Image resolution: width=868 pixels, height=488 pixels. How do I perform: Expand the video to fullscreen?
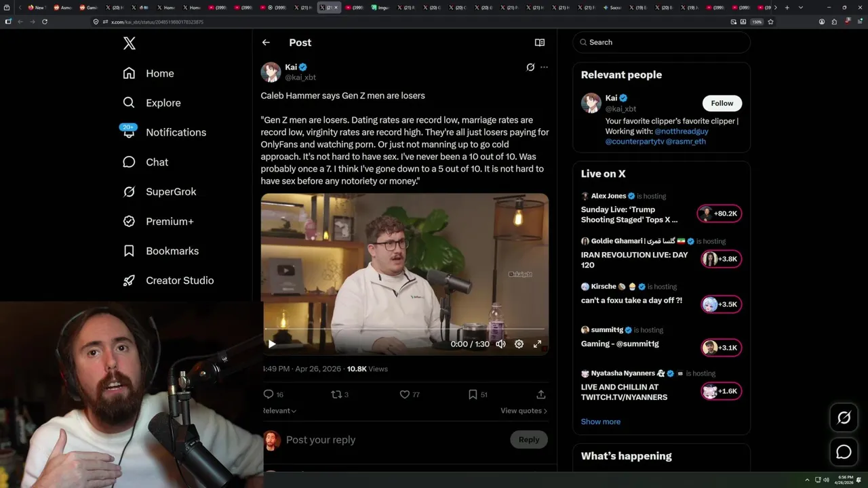(x=537, y=344)
